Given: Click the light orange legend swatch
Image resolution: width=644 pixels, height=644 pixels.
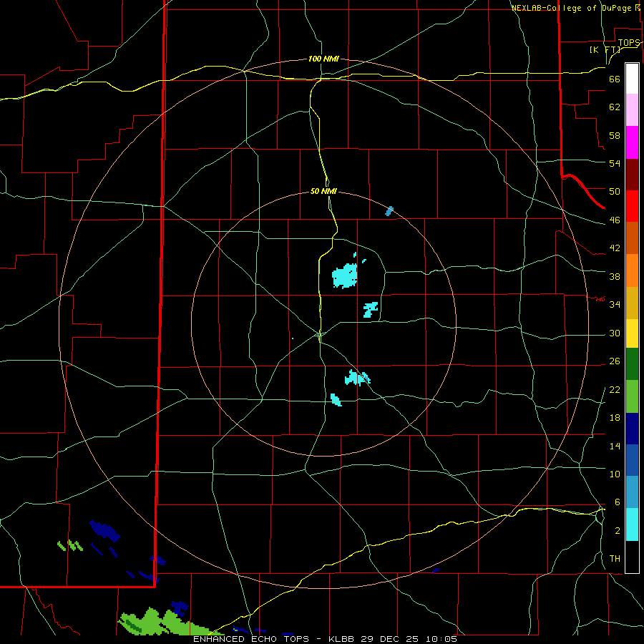Looking at the screenshot, I should [x=632, y=270].
